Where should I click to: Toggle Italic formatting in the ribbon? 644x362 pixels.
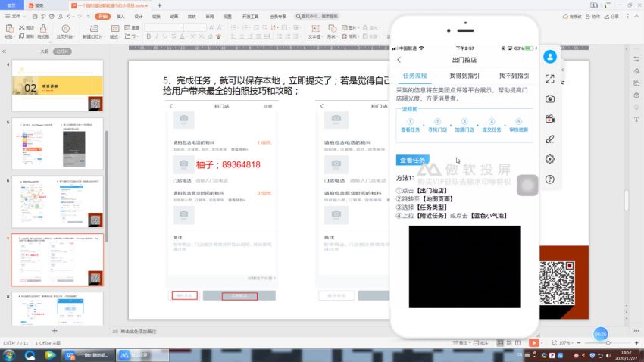157,36
